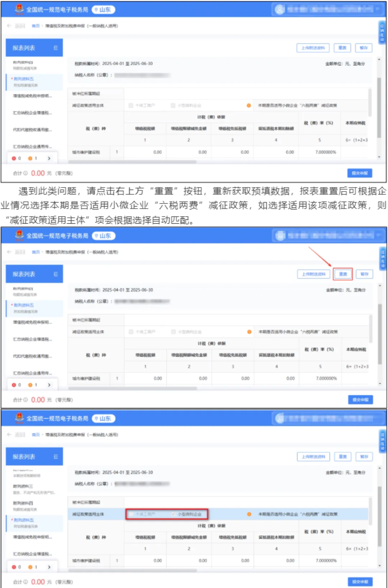The width and height of the screenshot is (388, 588).
Task: Select 代扣代缴税收通用缴 item in the first screenshot
Action: click(33, 130)
